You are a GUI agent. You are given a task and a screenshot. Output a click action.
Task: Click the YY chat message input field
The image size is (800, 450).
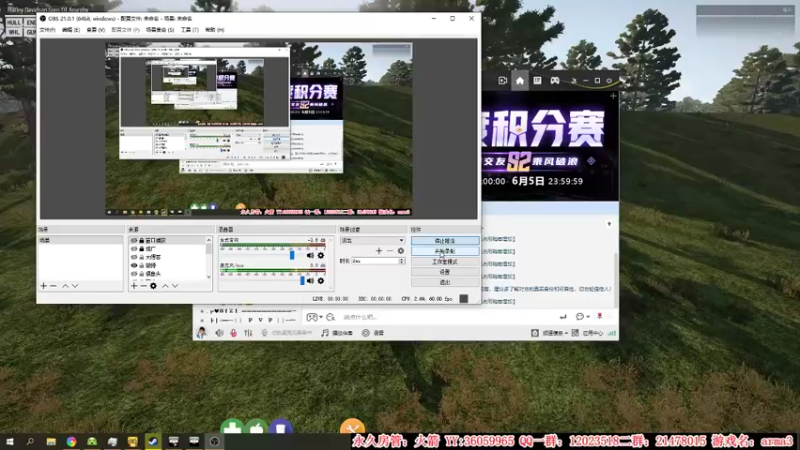[448, 317]
